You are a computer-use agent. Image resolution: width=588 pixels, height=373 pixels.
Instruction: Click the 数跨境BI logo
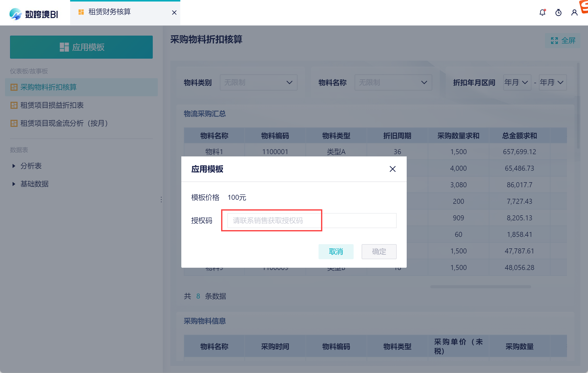pos(34,14)
